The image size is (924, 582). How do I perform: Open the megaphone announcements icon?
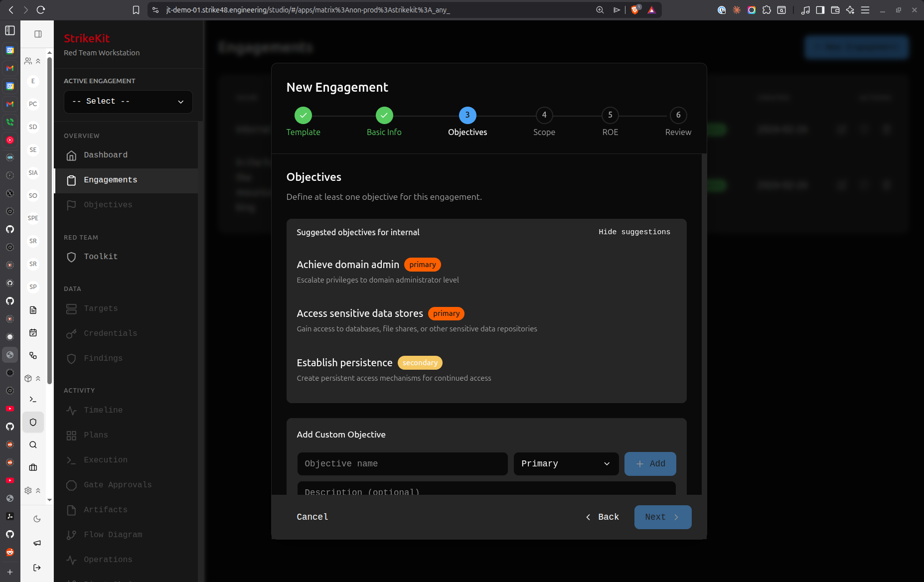click(37, 543)
